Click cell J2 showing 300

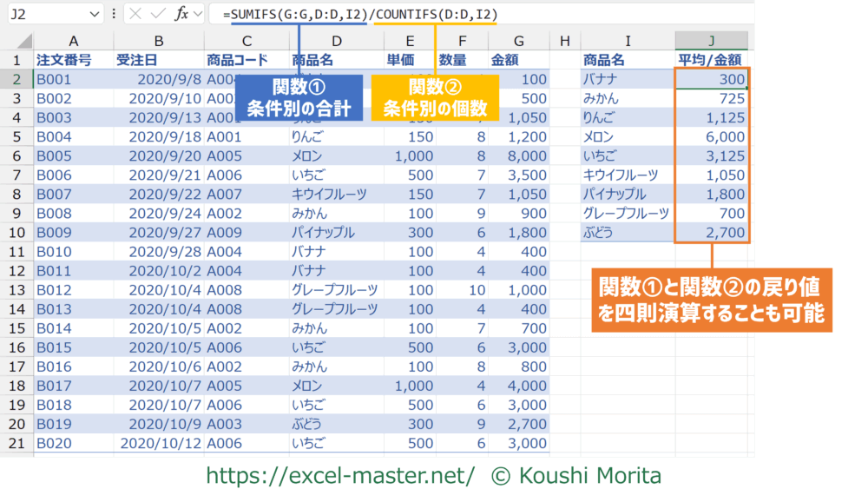(711, 79)
